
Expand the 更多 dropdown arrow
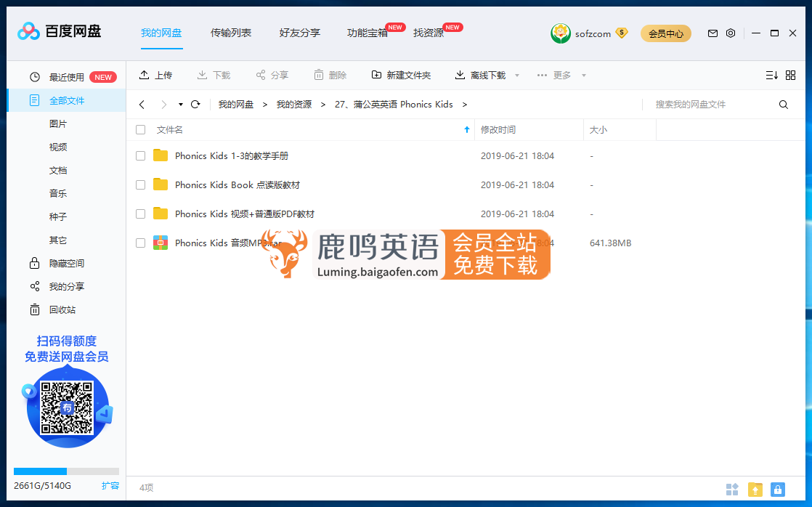click(x=584, y=76)
